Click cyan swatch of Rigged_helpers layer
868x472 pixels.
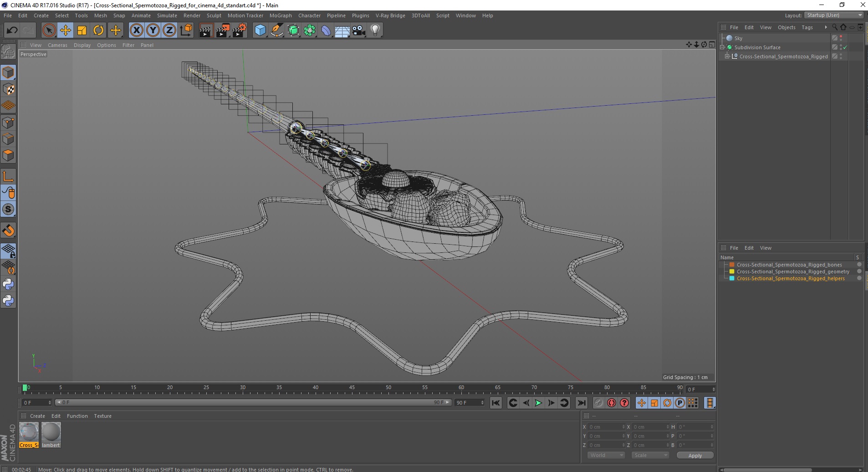pos(732,278)
